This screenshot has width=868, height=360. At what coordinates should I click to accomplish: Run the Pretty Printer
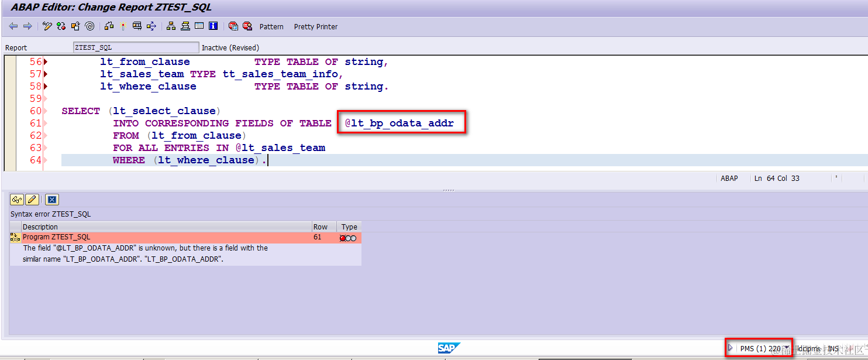coord(316,27)
